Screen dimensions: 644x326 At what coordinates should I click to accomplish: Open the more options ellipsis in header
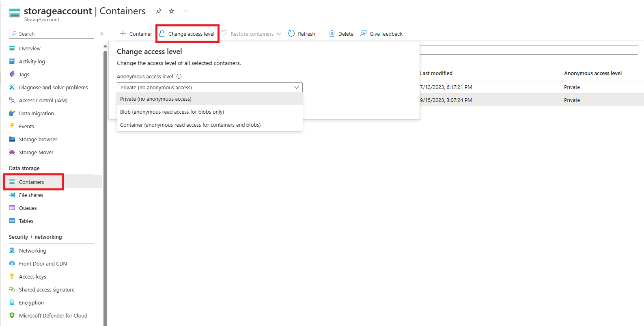pos(185,11)
